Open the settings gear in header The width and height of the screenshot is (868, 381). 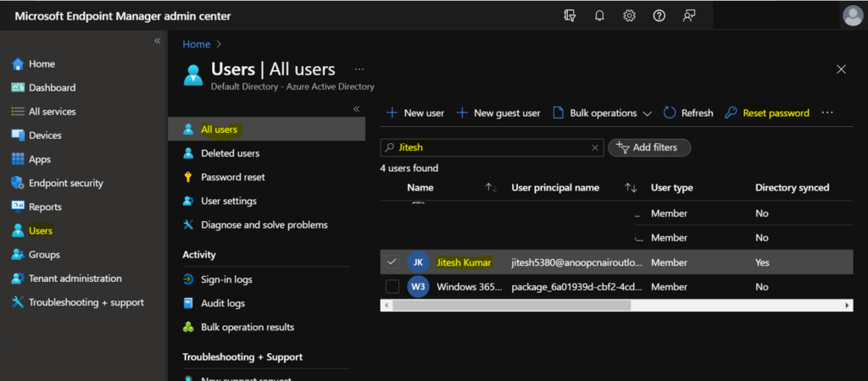click(x=629, y=16)
